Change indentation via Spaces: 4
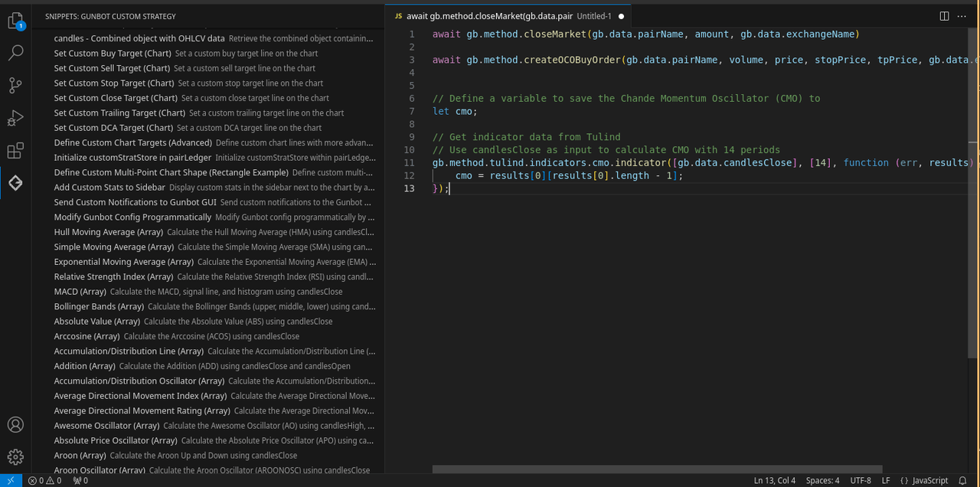The height and width of the screenshot is (487, 980). click(x=822, y=480)
